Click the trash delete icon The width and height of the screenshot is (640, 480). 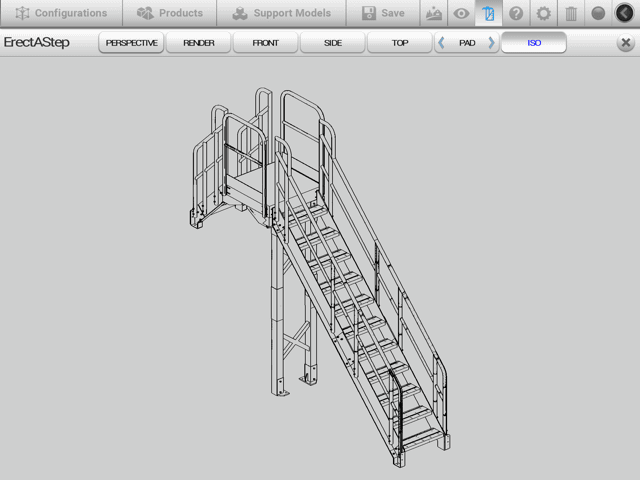click(570, 13)
